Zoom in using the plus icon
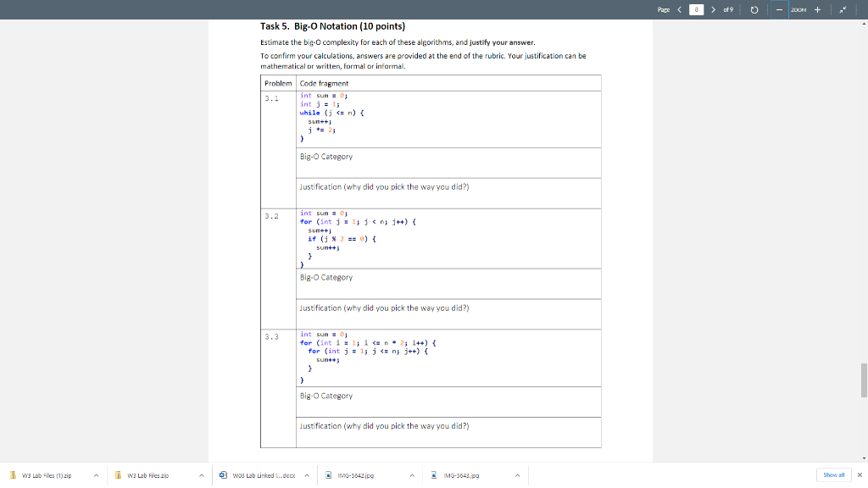The image size is (868, 488). pyautogui.click(x=817, y=10)
